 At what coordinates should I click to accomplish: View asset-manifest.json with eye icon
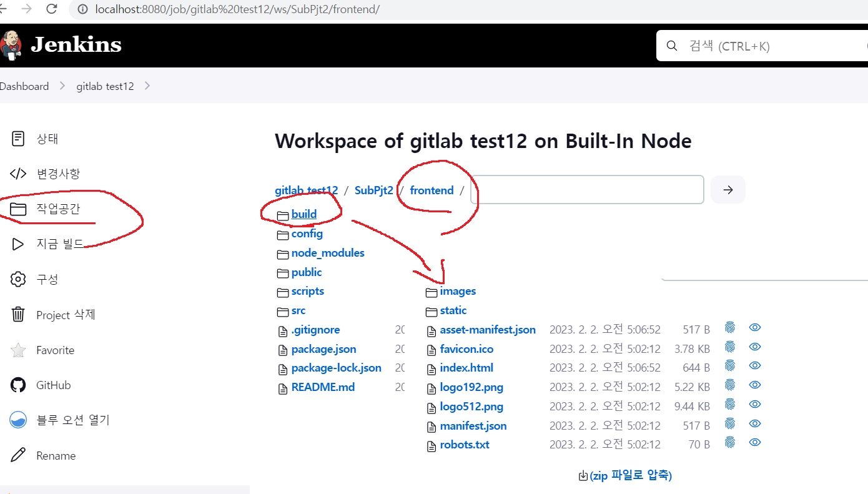(755, 328)
